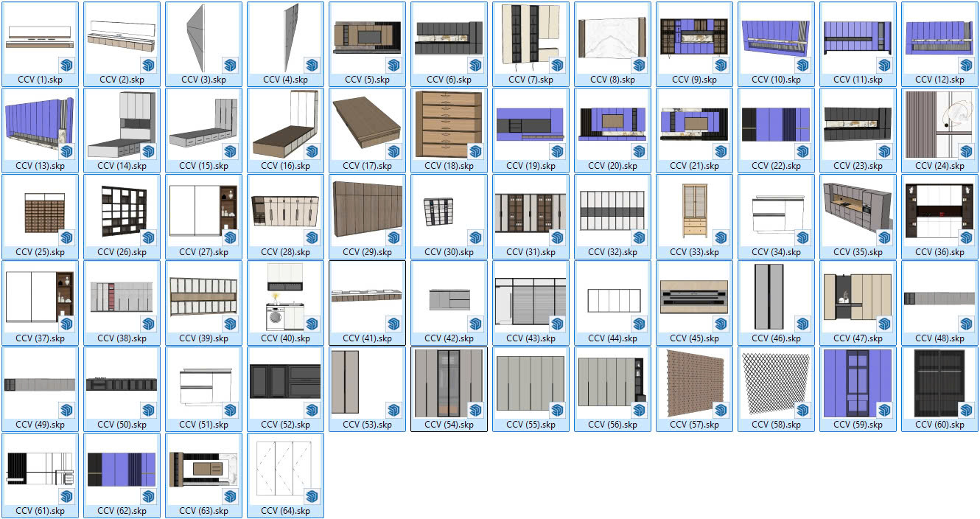Click the SketchUp badge on CCV (64).skp
The width and height of the screenshot is (980, 519).
312,495
